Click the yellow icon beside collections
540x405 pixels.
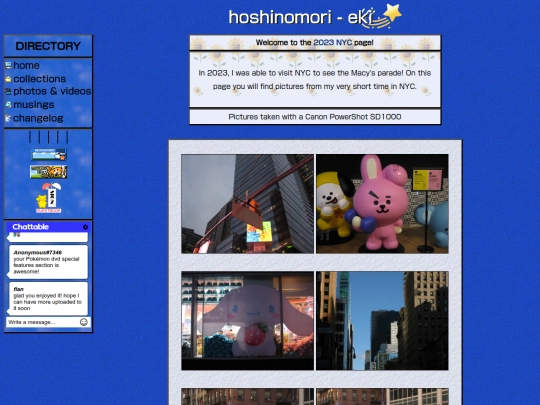pos(8,79)
